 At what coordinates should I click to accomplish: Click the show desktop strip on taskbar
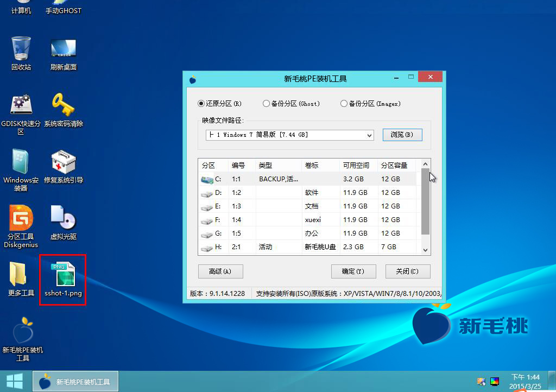pos(552,381)
